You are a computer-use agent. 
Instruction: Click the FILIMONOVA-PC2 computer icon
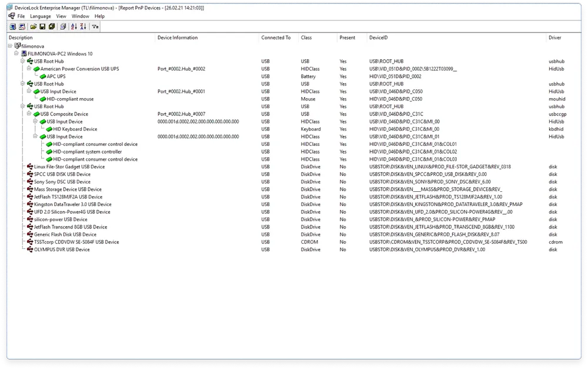click(x=24, y=54)
